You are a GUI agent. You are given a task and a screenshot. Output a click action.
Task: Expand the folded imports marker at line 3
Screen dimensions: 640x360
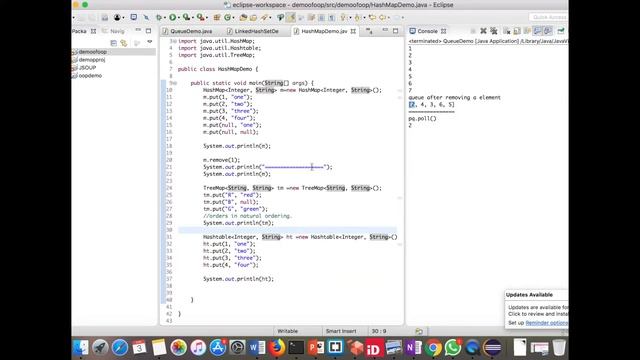coord(176,41)
